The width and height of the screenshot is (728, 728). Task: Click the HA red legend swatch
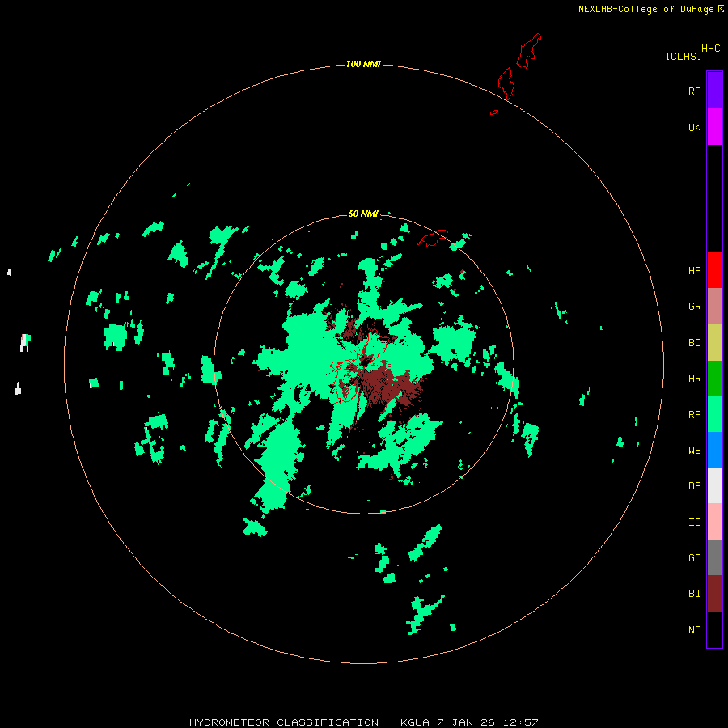tap(714, 270)
